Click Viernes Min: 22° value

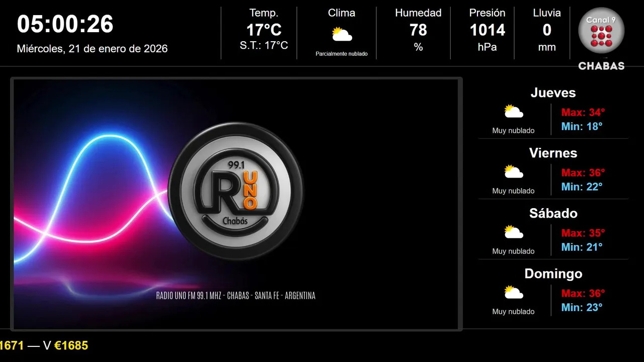coord(582,187)
